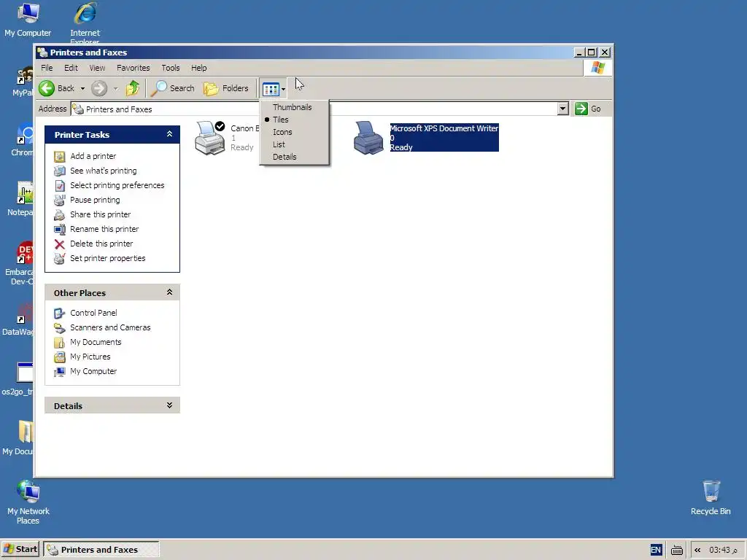Click the Scanners and Cameras icon

[60, 327]
